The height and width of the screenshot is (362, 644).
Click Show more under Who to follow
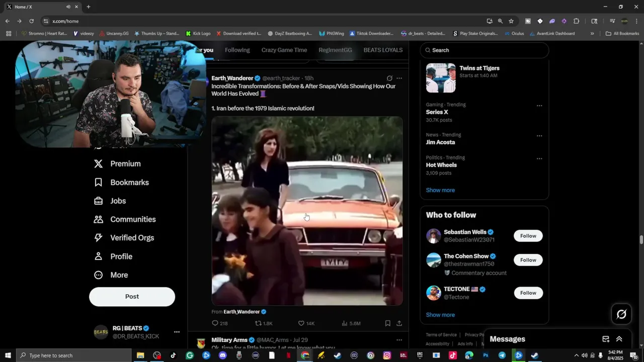coord(440,315)
